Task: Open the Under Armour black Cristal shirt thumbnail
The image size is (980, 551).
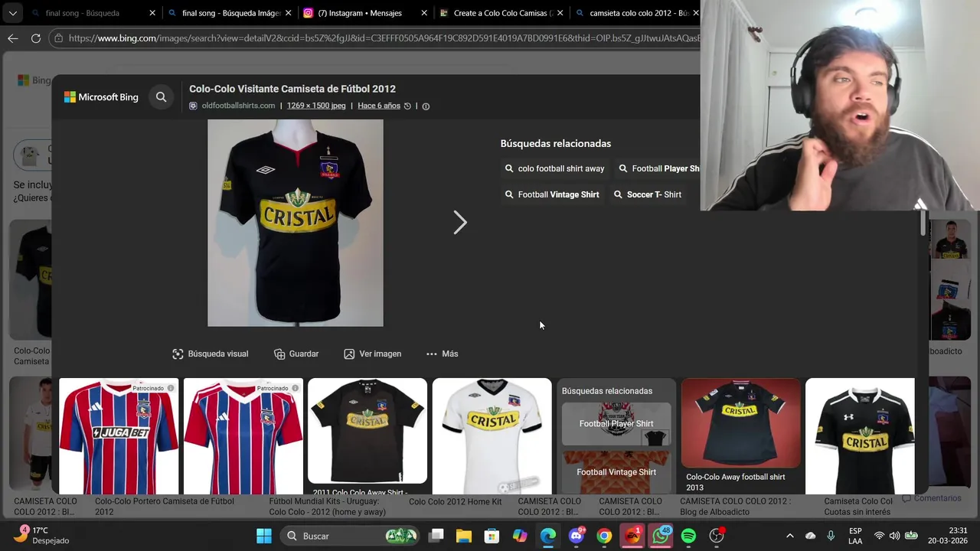Action: pos(860,436)
